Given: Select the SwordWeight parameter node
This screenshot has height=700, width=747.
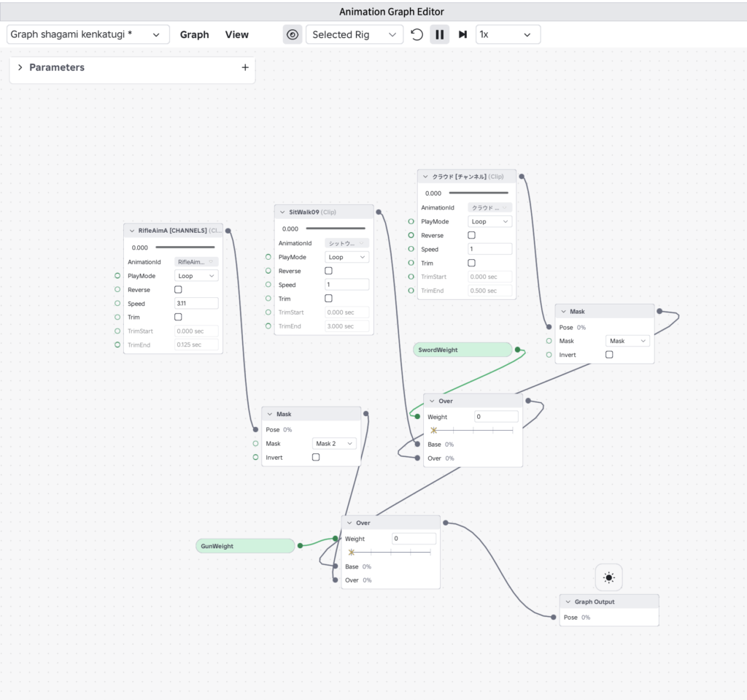Looking at the screenshot, I should 462,350.
